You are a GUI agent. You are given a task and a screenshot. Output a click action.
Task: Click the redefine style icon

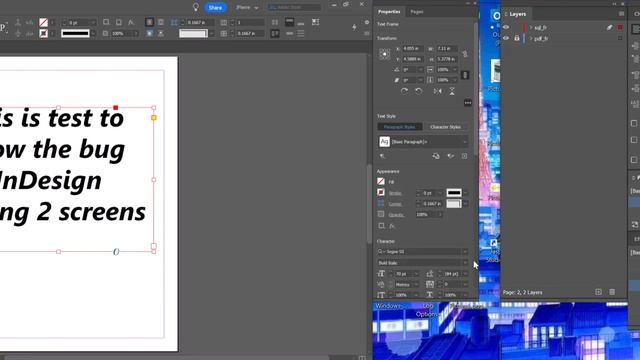point(436,156)
